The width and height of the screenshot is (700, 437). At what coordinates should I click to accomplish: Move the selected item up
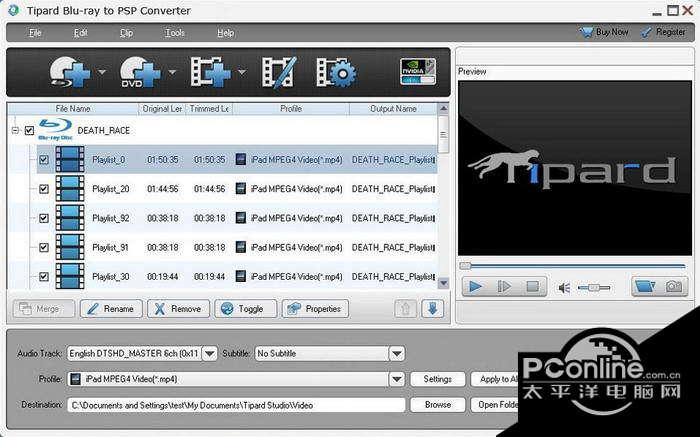point(405,309)
